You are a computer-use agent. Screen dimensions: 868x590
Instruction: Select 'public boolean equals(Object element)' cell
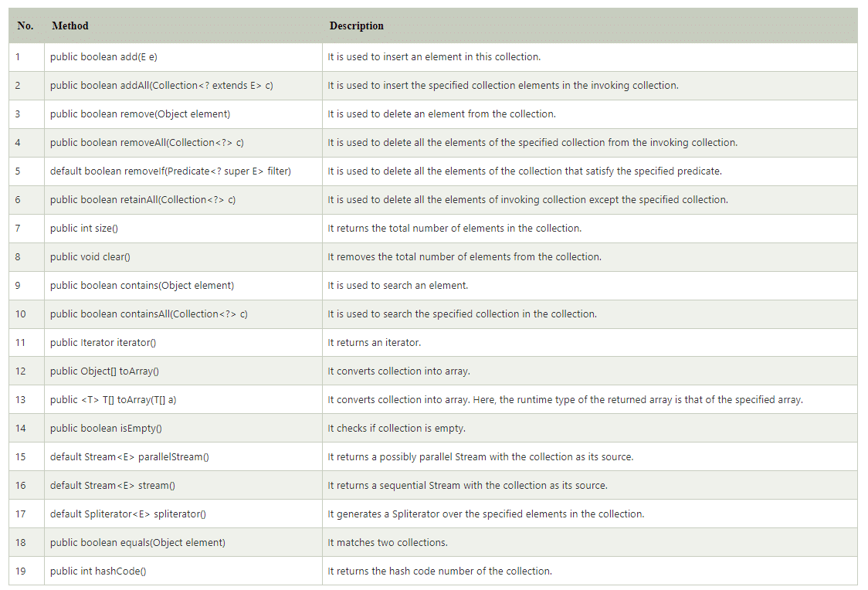(x=183, y=543)
